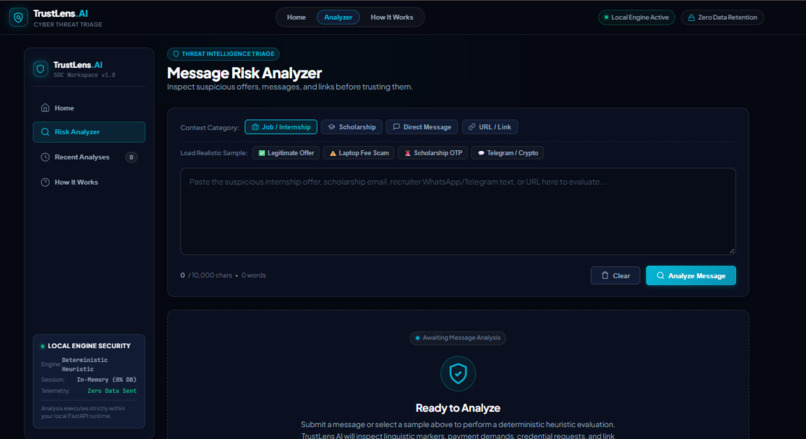Click the green check icon on Legitimate Offer
806x439 pixels.
[x=262, y=153]
